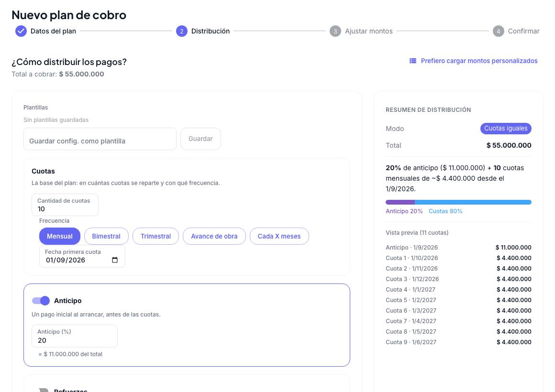Click the Cuota 7 · 1/4/2027 row
Viewport: 555px width, 392px height.
pyautogui.click(x=458, y=321)
